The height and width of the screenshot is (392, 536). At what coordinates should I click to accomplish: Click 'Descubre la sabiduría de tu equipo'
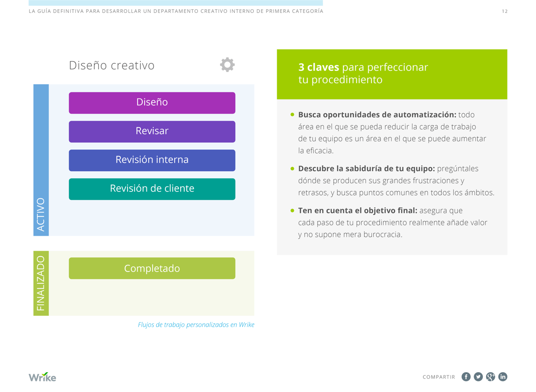pos(366,169)
